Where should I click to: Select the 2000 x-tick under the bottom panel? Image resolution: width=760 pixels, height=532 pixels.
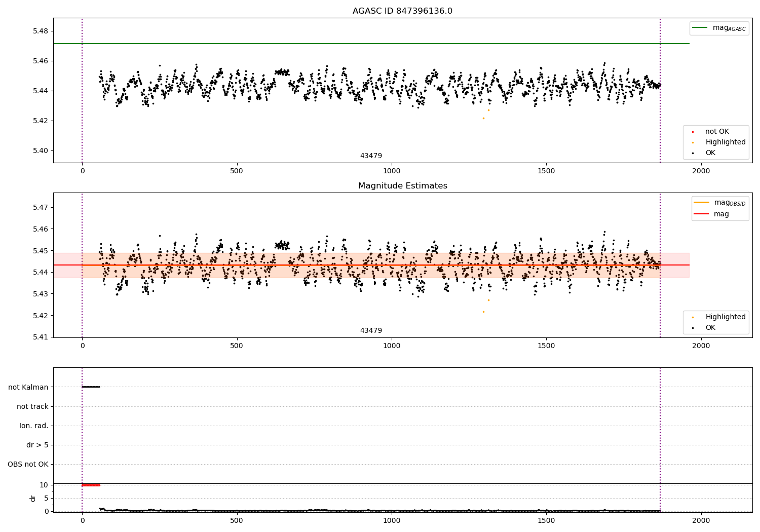[701, 520]
